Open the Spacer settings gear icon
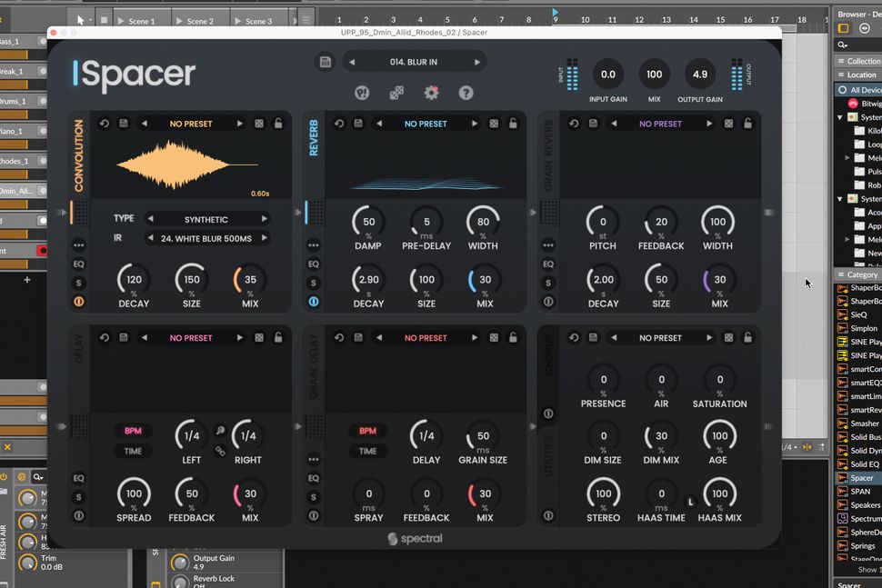882x588 pixels. 431,92
